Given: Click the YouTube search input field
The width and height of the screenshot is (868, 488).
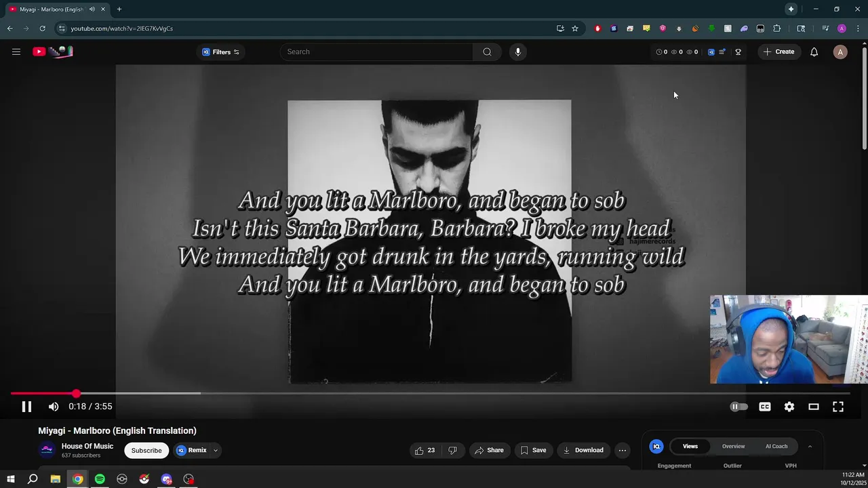Looking at the screenshot, I should click(x=376, y=52).
